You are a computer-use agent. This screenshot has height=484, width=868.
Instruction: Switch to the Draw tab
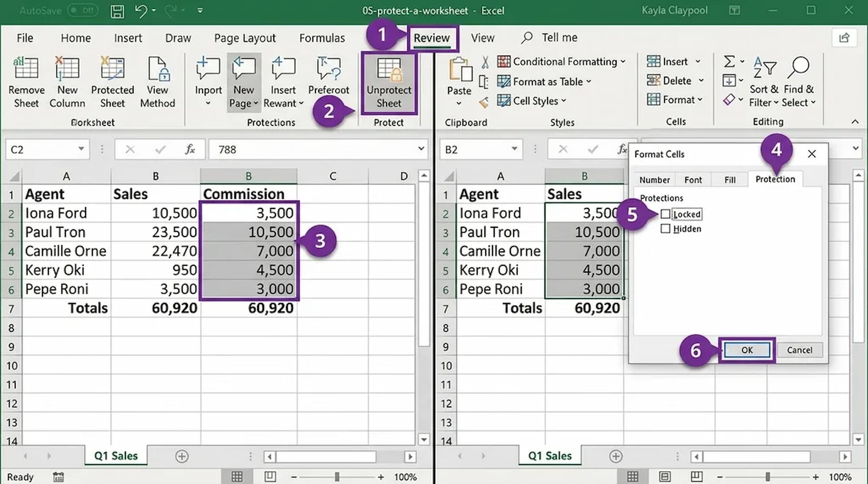tap(178, 38)
